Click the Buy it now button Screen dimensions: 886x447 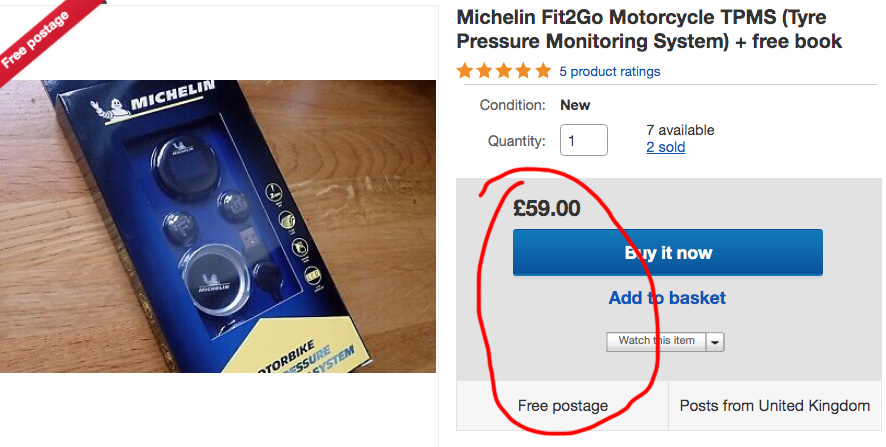point(667,252)
